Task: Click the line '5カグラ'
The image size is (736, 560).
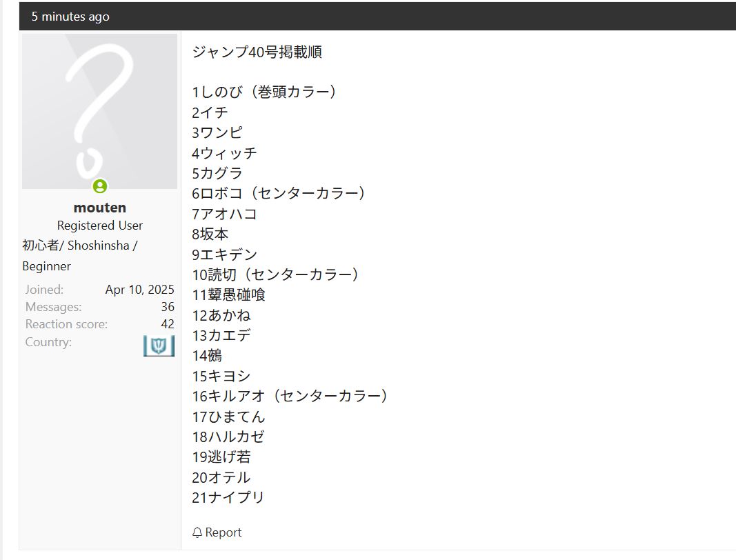Action: (217, 173)
